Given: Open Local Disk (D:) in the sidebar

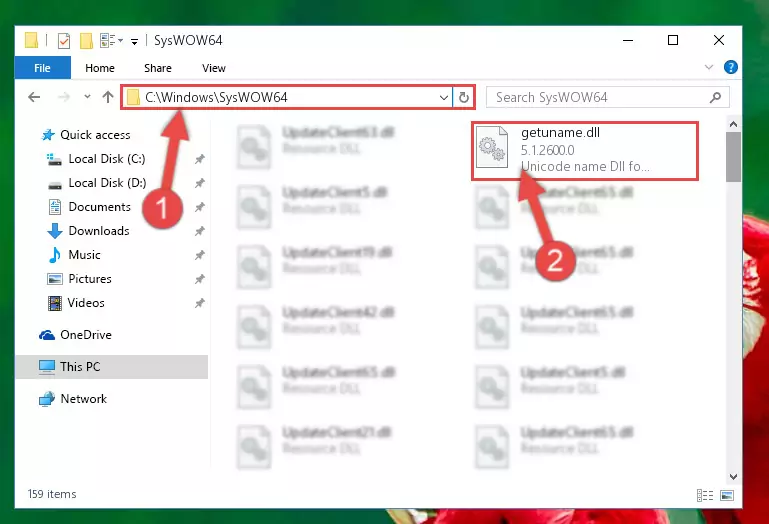Looking at the screenshot, I should coord(106,183).
